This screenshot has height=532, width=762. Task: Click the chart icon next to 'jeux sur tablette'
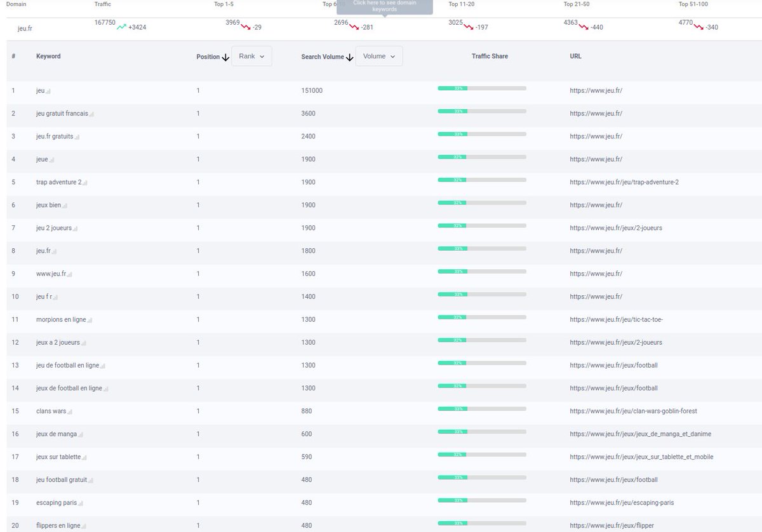click(85, 458)
